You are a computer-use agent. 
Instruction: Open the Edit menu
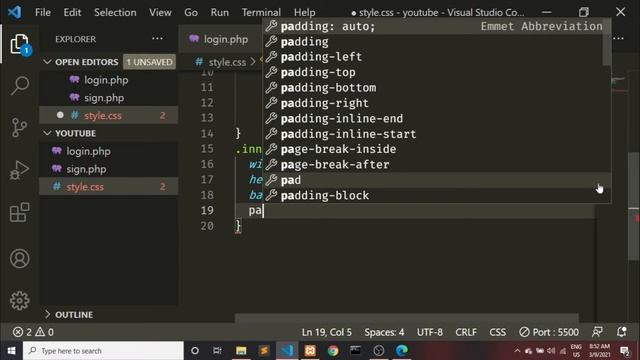pos(72,12)
